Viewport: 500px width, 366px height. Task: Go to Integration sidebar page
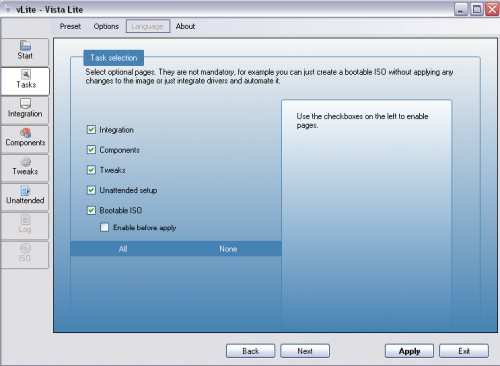click(25, 110)
